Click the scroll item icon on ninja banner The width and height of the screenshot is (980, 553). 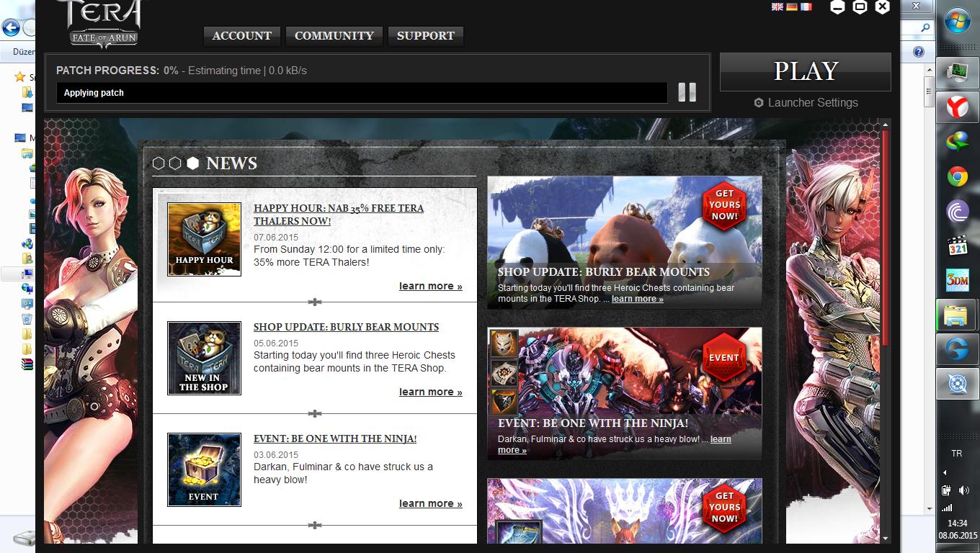(x=504, y=373)
